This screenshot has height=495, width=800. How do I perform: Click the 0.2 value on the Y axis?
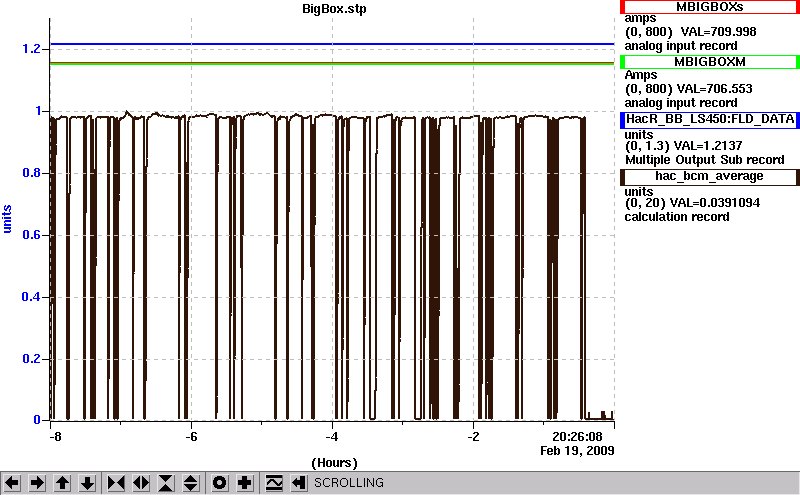[x=31, y=359]
